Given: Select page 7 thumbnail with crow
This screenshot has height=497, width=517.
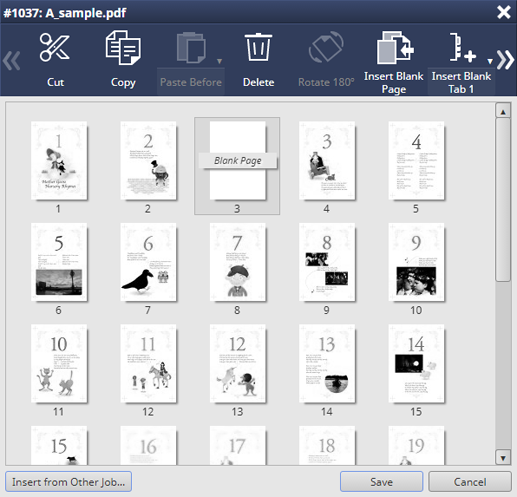Looking at the screenshot, I should click(x=148, y=262).
